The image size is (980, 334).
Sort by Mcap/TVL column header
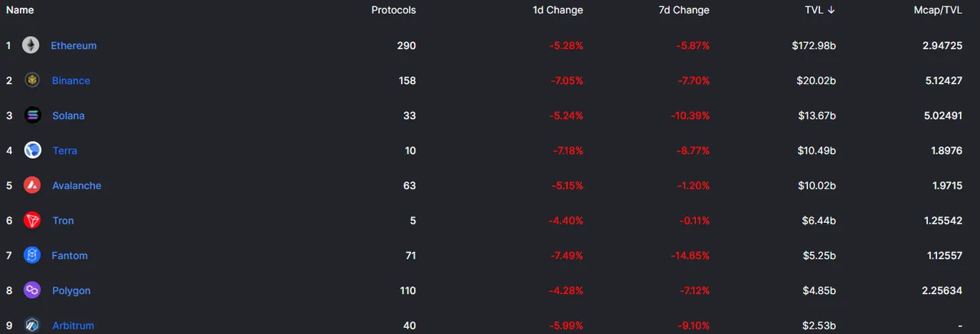[938, 10]
